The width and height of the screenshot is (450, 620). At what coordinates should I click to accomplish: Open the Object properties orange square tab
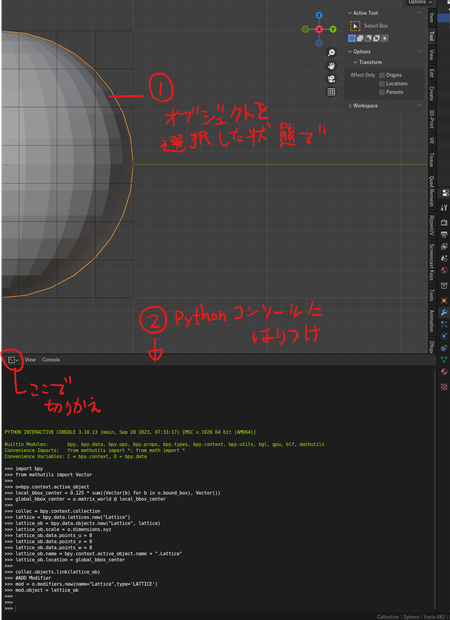pos(444,301)
